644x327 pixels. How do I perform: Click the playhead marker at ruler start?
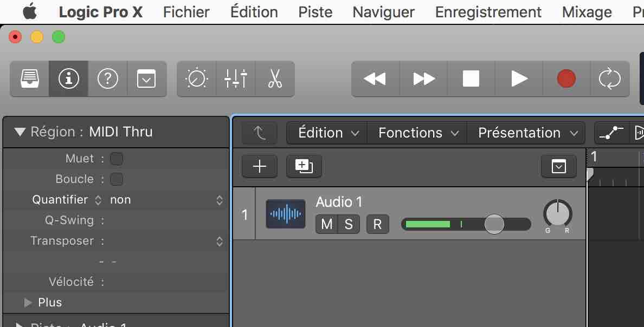[x=590, y=174]
